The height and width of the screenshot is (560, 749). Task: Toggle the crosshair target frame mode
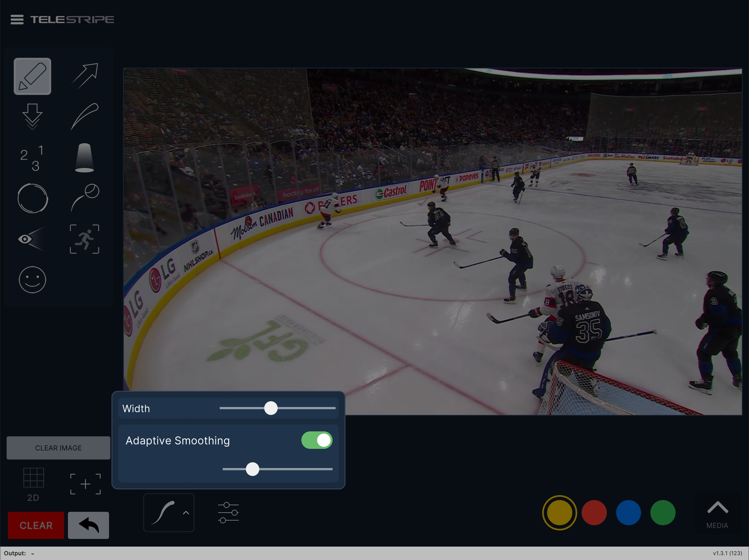(85, 484)
